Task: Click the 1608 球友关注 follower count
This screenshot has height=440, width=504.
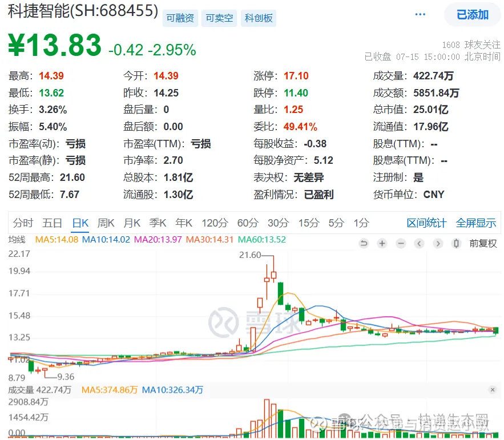Action: click(471, 45)
